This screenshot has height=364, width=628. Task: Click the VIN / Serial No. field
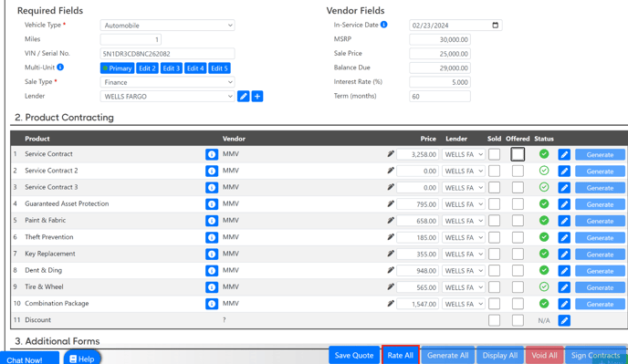click(x=167, y=54)
